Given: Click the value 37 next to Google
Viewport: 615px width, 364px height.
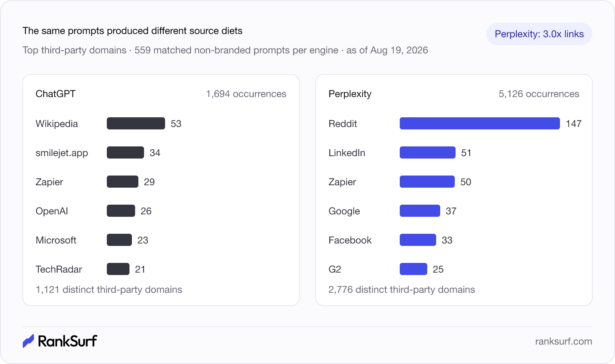Looking at the screenshot, I should [451, 211].
